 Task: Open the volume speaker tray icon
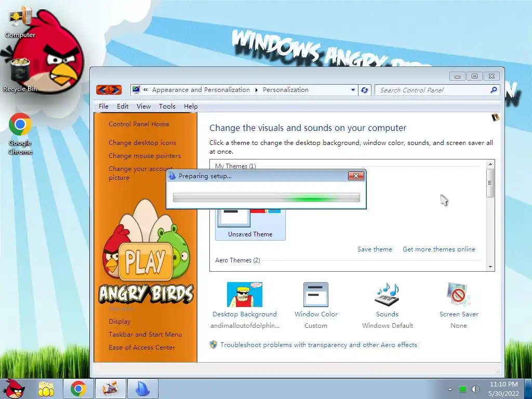(x=475, y=389)
